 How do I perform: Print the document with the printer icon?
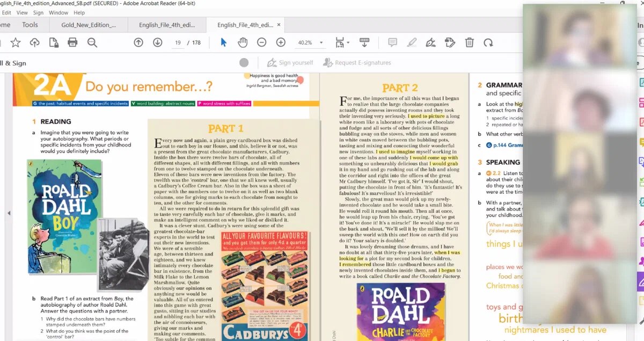72,42
